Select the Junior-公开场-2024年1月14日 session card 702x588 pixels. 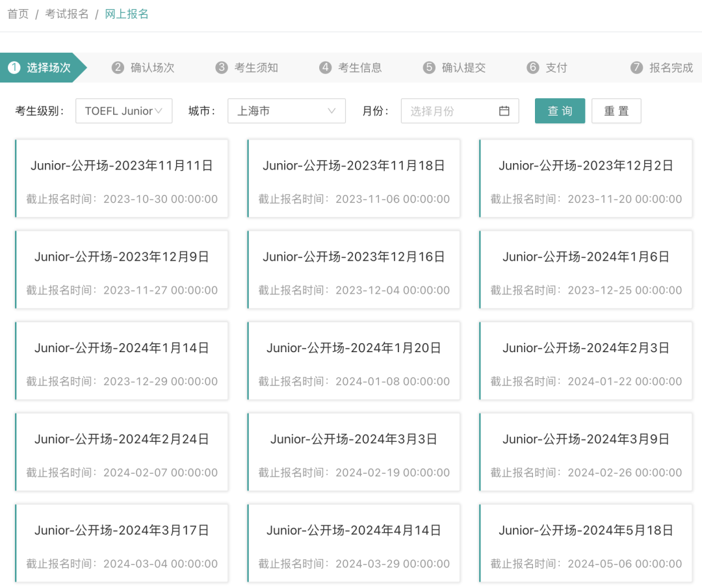tap(122, 361)
